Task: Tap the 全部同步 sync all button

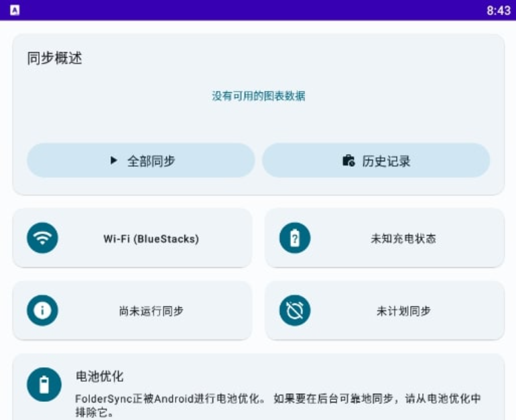Action: [x=141, y=161]
